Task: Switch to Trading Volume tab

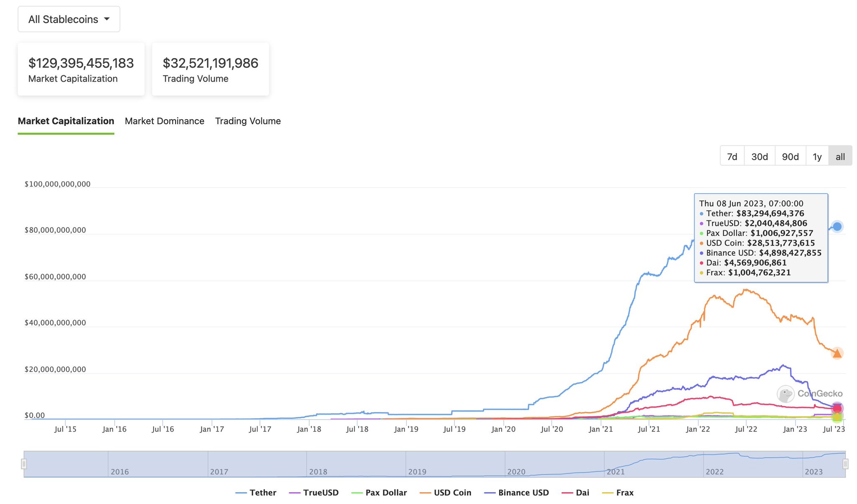Action: [248, 121]
